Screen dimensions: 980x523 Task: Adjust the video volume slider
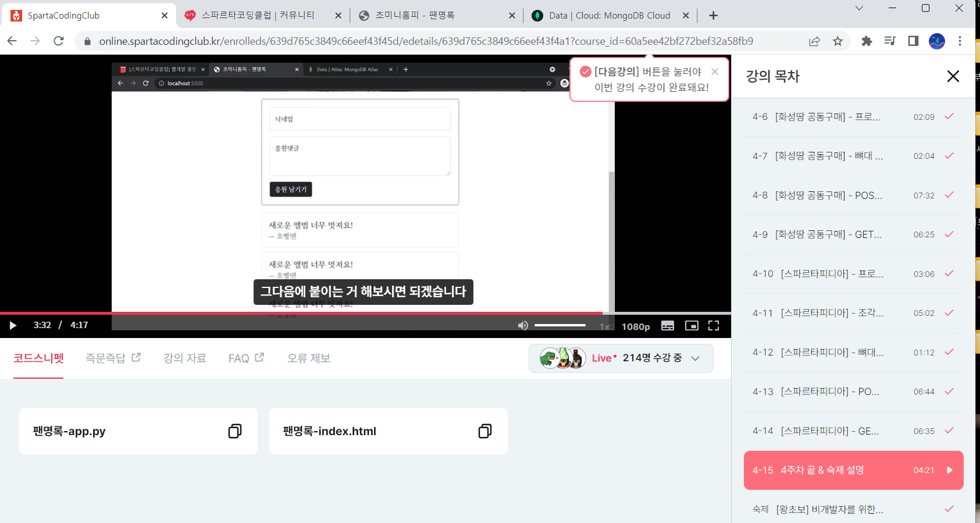(x=560, y=325)
